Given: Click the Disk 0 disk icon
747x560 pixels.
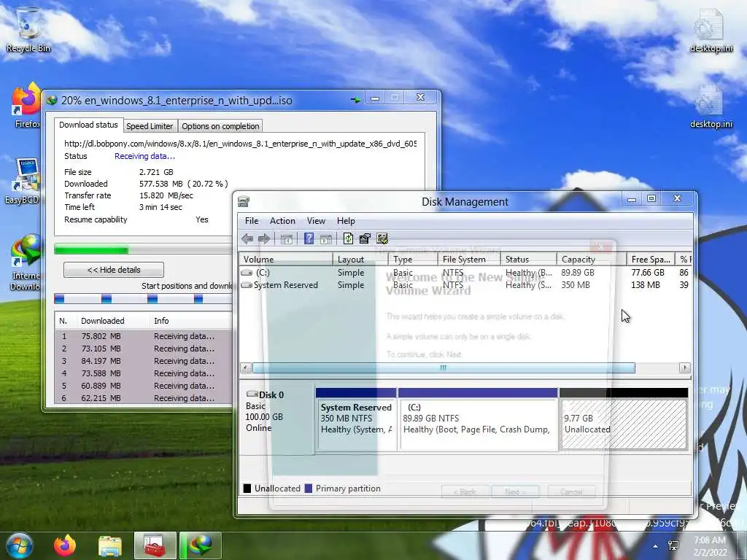Looking at the screenshot, I should (252, 394).
